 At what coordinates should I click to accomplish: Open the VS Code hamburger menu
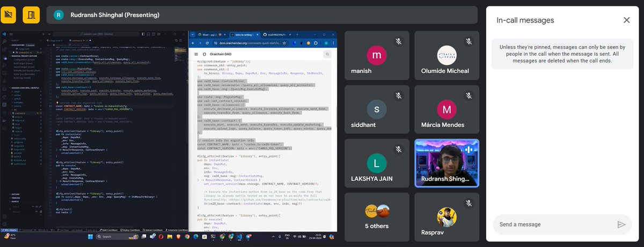pos(11,34)
